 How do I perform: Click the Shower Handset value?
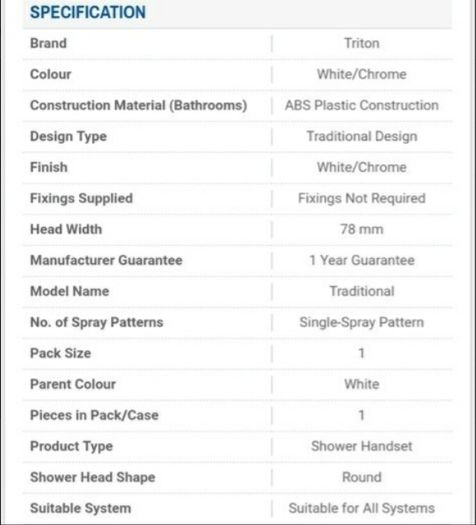(x=362, y=446)
